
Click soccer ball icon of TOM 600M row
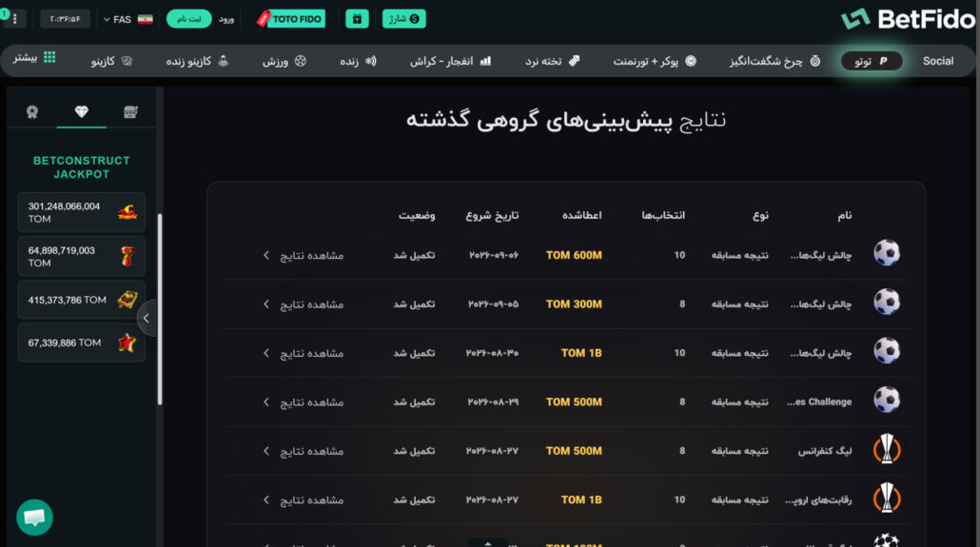(x=886, y=253)
